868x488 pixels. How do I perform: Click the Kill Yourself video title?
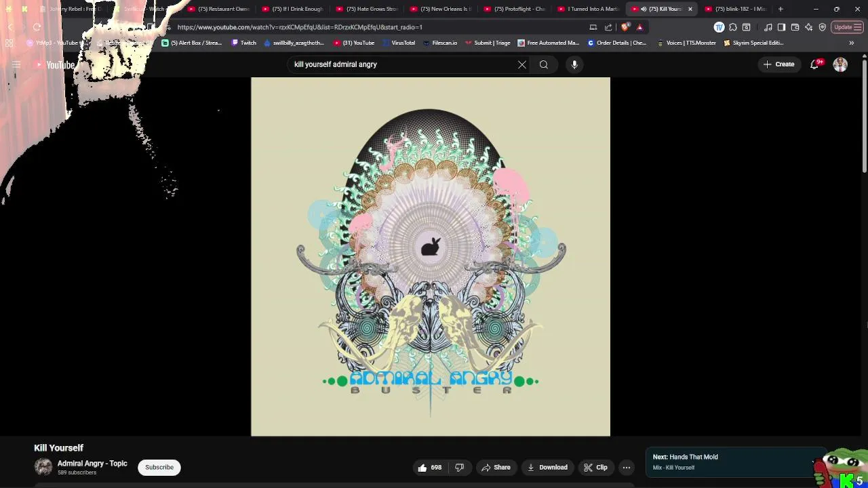tap(58, 448)
